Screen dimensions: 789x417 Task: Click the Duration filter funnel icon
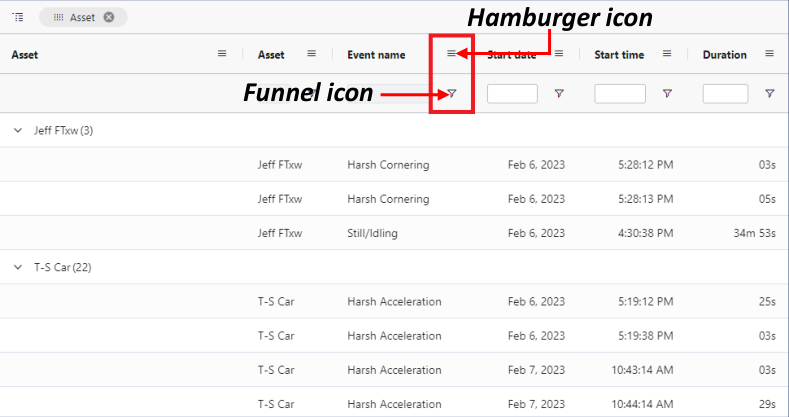tap(769, 93)
